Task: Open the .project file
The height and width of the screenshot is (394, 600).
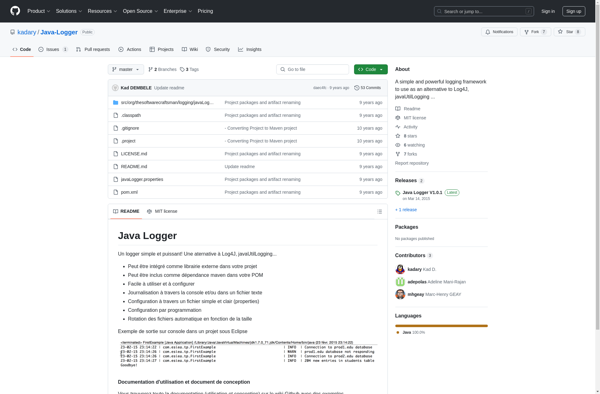Action: (128, 141)
